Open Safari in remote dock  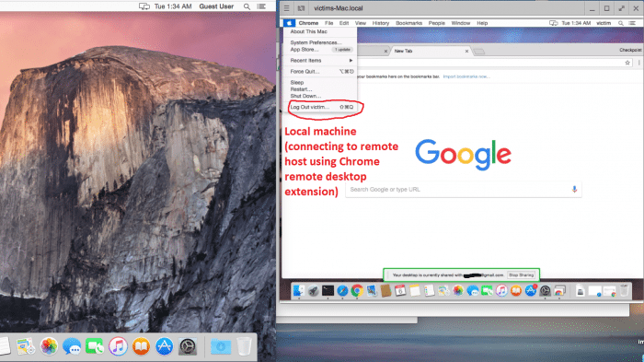(342, 291)
